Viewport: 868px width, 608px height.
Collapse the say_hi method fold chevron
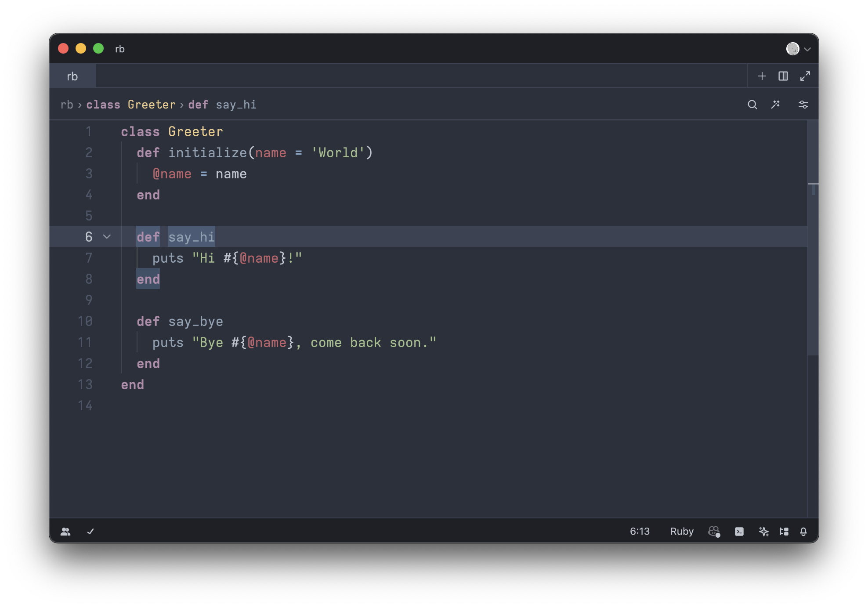[107, 237]
